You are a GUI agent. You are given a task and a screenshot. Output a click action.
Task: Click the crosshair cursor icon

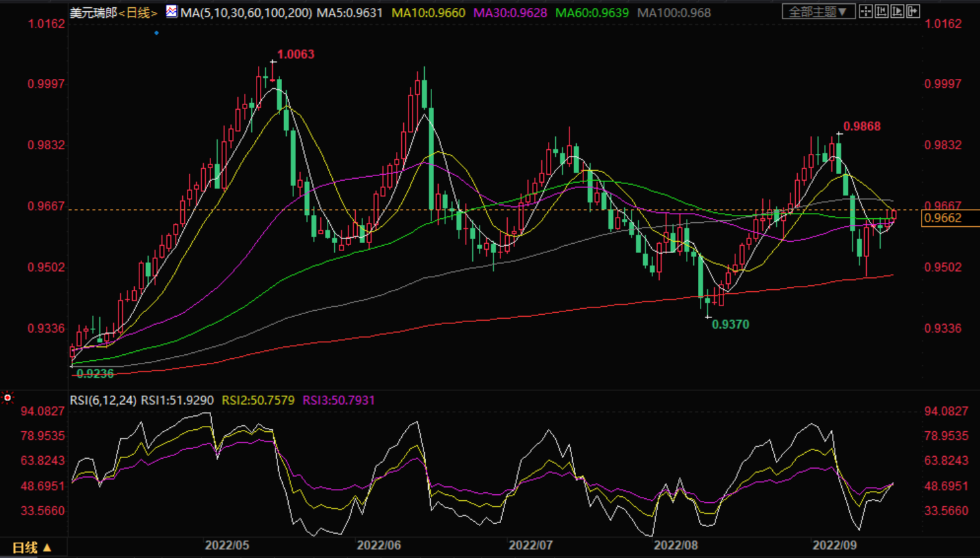[x=866, y=12]
